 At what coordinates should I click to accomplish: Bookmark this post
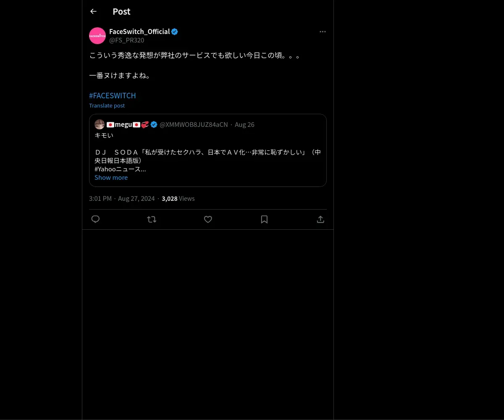[x=264, y=219]
